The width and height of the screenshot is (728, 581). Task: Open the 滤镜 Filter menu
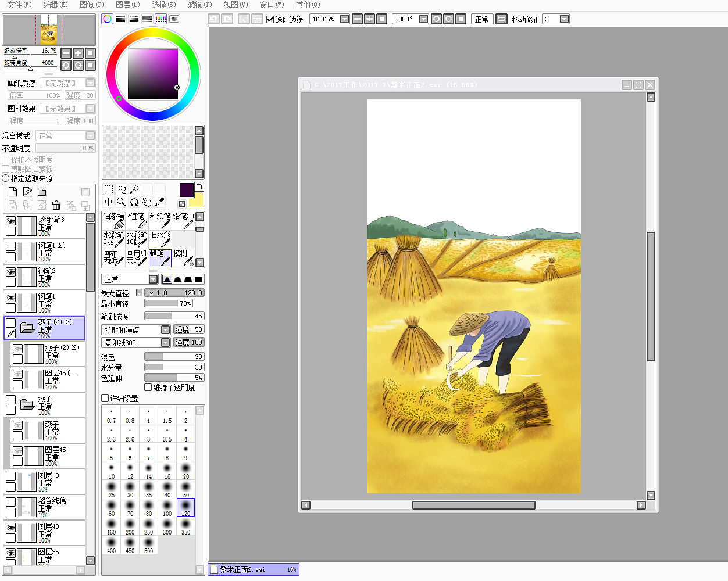coord(199,5)
